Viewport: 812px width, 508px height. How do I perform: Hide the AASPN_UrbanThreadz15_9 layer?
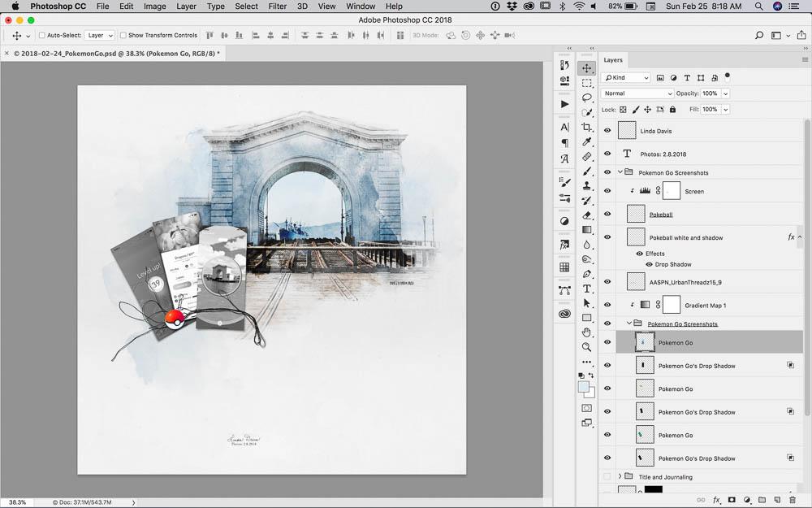tap(607, 281)
